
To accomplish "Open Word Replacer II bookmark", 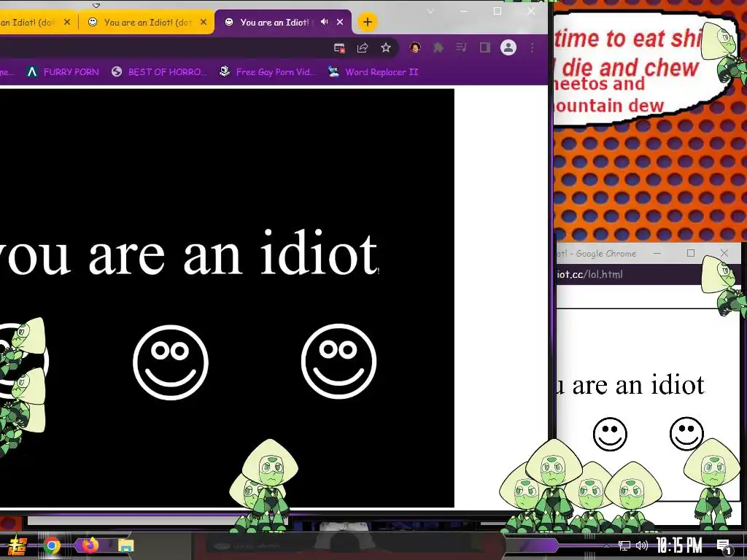I will point(373,72).
